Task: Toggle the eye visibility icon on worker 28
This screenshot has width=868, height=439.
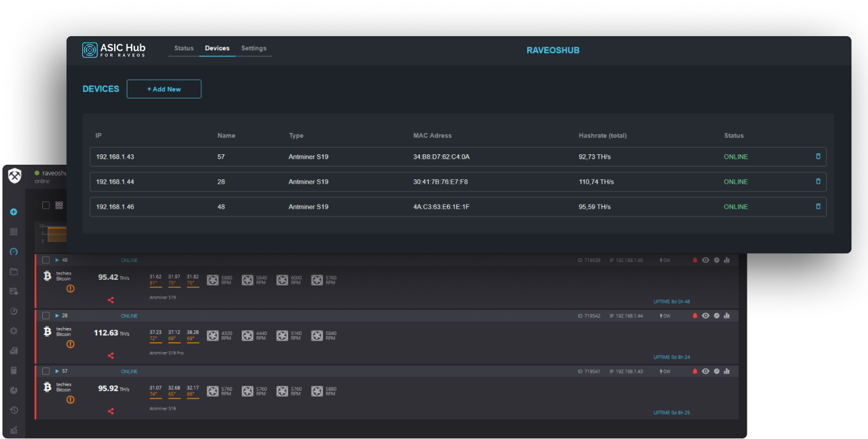Action: tap(706, 316)
